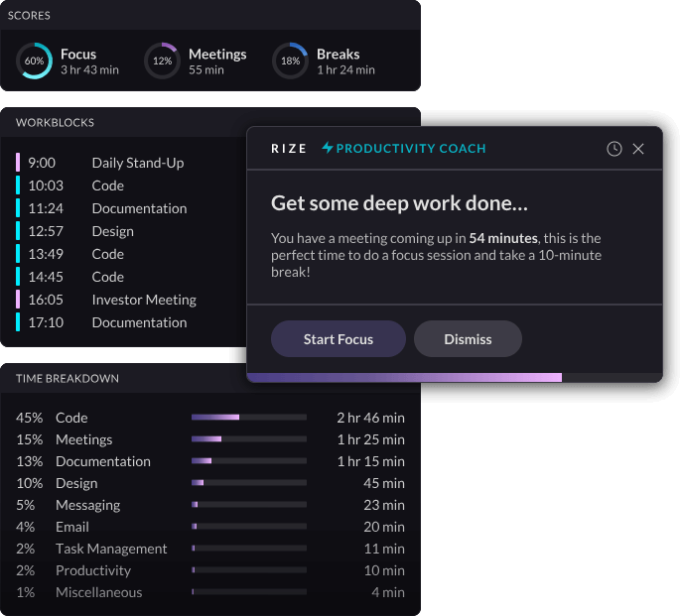681x616 pixels.
Task: Select the Breaks score label
Action: point(339,55)
